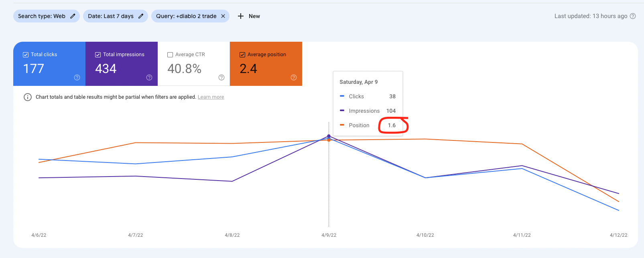The image size is (644, 258).
Task: Click the pencil icon on Date filter
Action: pyautogui.click(x=141, y=16)
